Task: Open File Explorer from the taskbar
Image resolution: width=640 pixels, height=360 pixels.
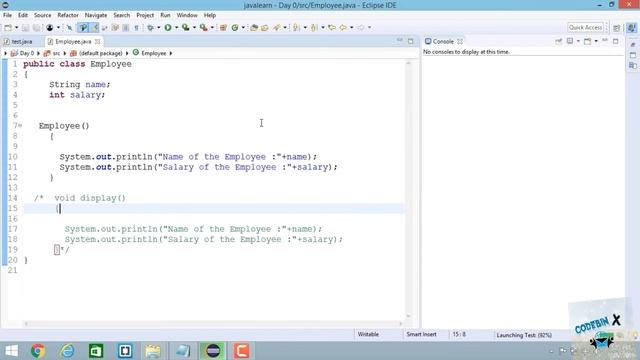Action: (153, 351)
